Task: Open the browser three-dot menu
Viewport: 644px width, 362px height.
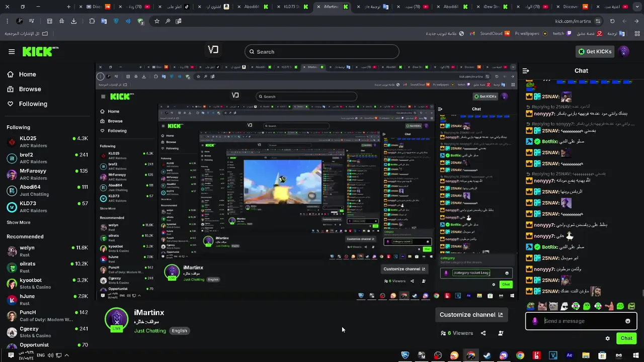Action: pos(7,21)
